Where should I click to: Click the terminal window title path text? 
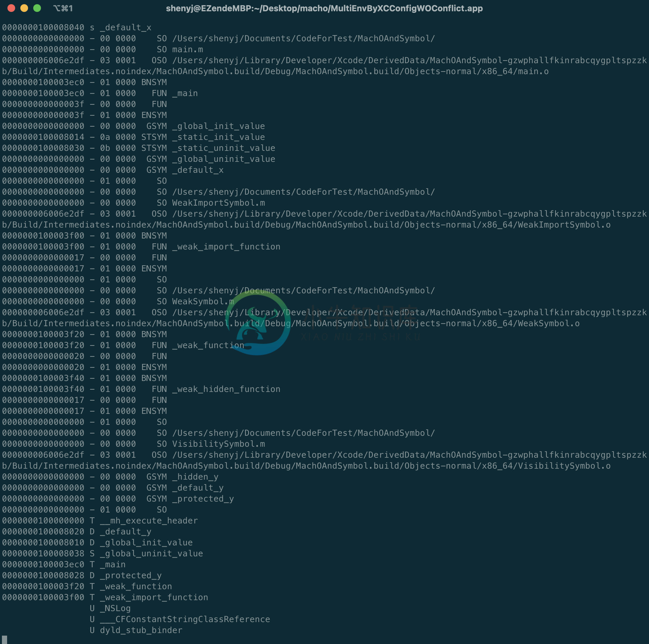pyautogui.click(x=324, y=8)
